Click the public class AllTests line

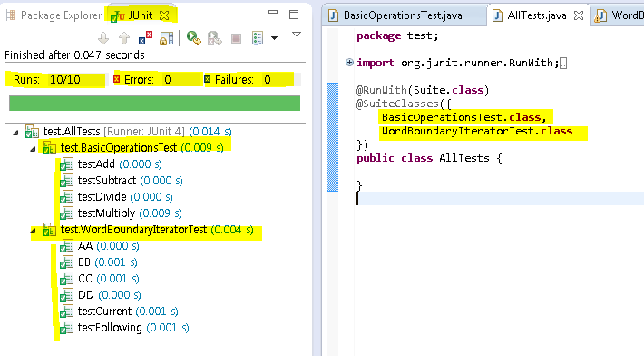pos(429,158)
